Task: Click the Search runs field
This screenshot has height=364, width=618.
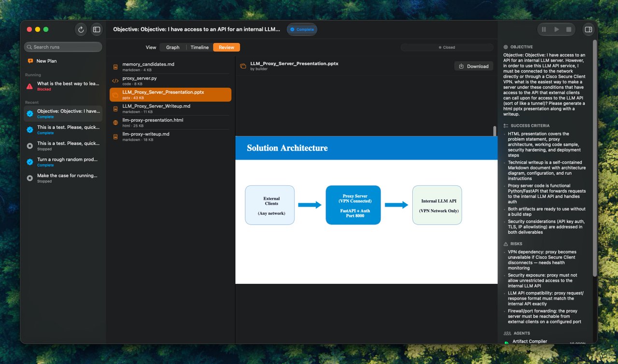Action: click(63, 47)
